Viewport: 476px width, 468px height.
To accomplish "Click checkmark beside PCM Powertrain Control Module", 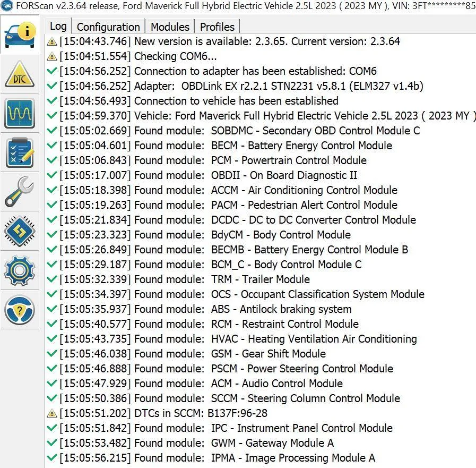I will pos(52,160).
